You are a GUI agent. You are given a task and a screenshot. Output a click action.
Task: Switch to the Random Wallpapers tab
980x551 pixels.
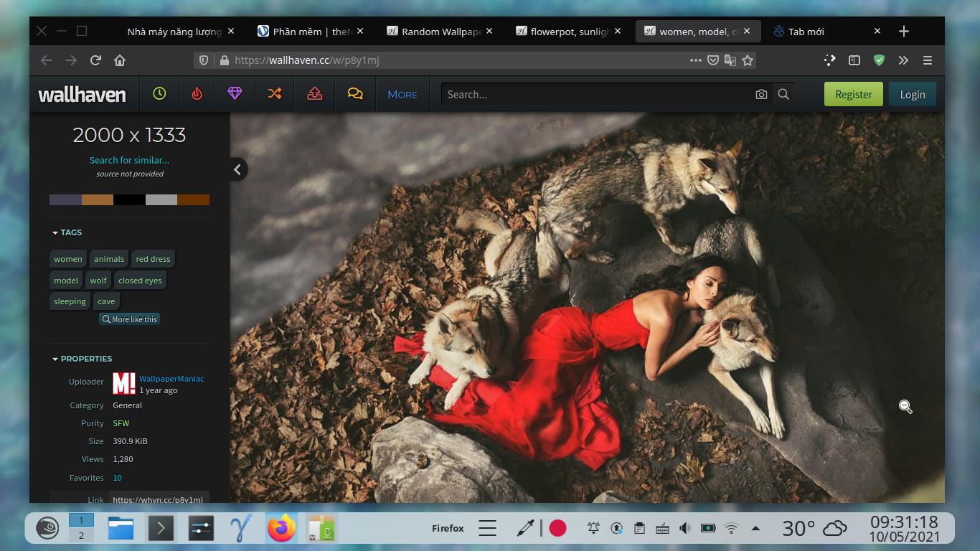[x=439, y=32]
